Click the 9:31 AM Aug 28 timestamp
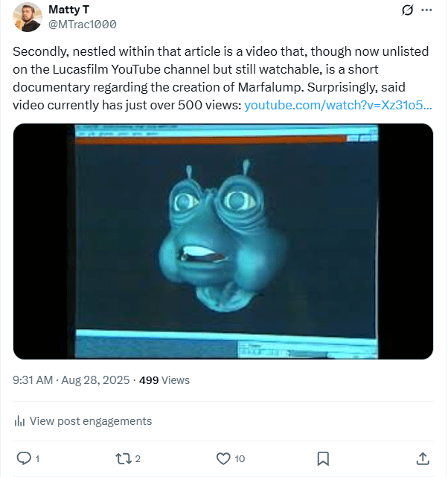Screen dimensions: 448x477 pyautogui.click(x=71, y=380)
